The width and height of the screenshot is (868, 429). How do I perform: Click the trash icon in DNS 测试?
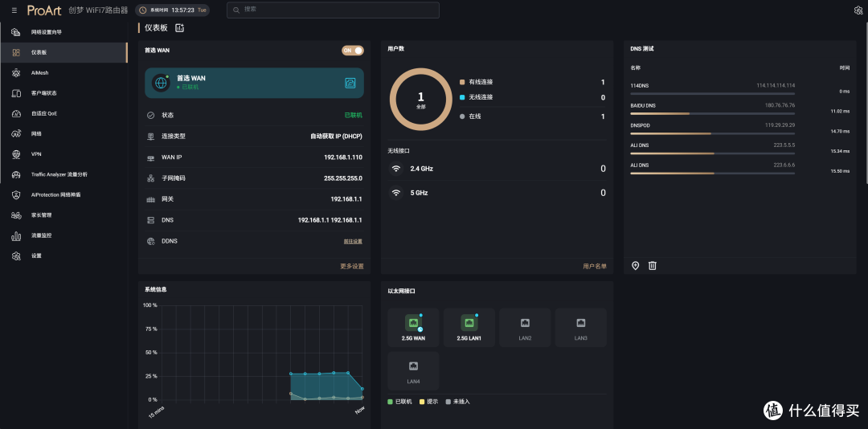tap(653, 266)
